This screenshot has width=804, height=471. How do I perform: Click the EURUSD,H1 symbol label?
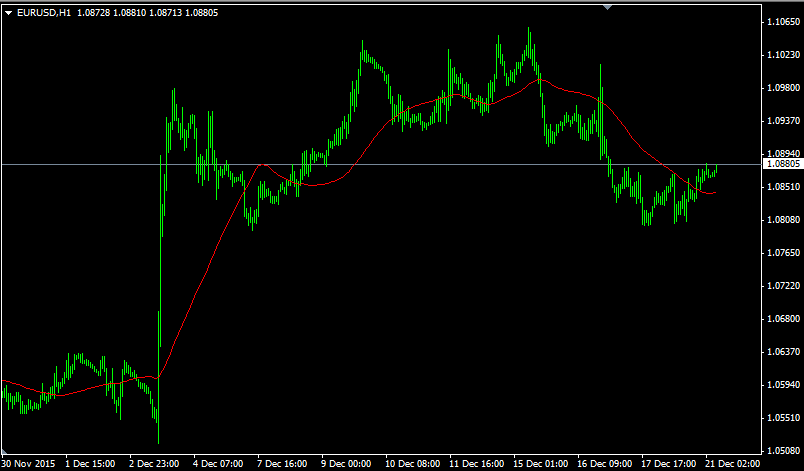click(44, 13)
